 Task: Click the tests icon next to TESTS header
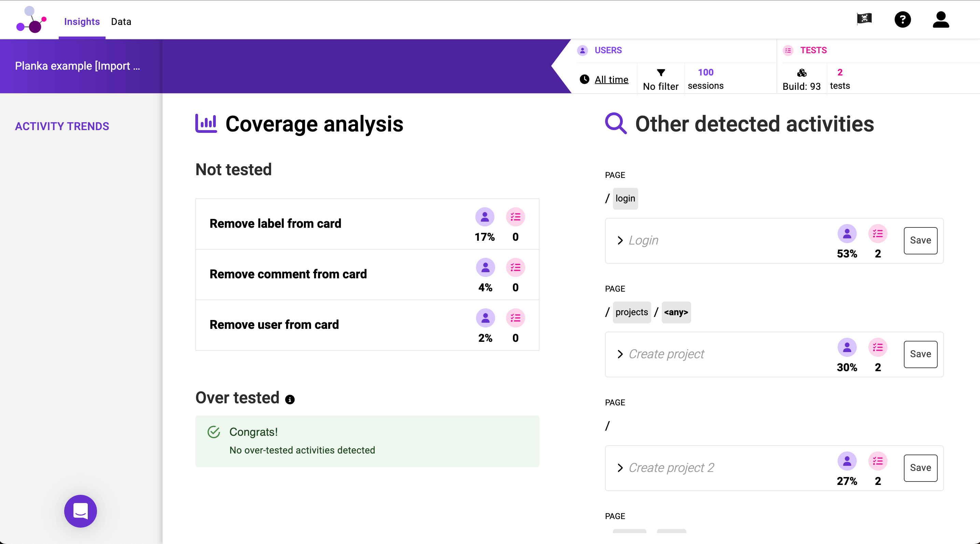click(x=788, y=50)
